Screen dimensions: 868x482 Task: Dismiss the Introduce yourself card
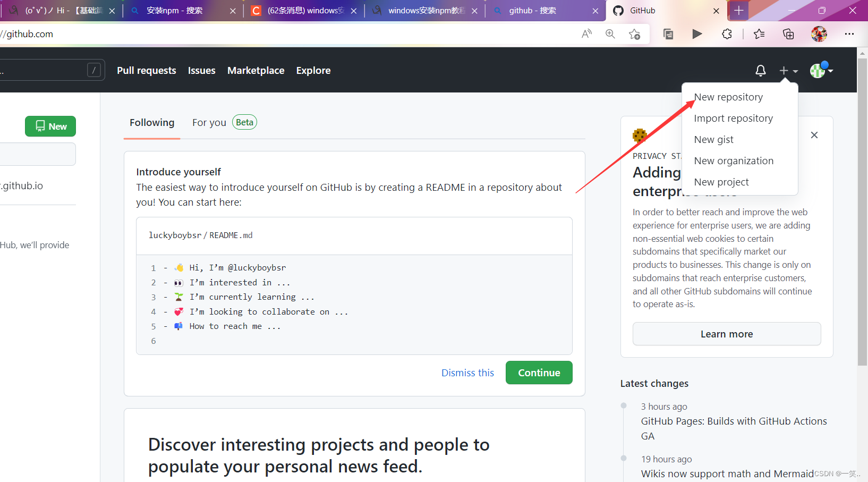468,373
